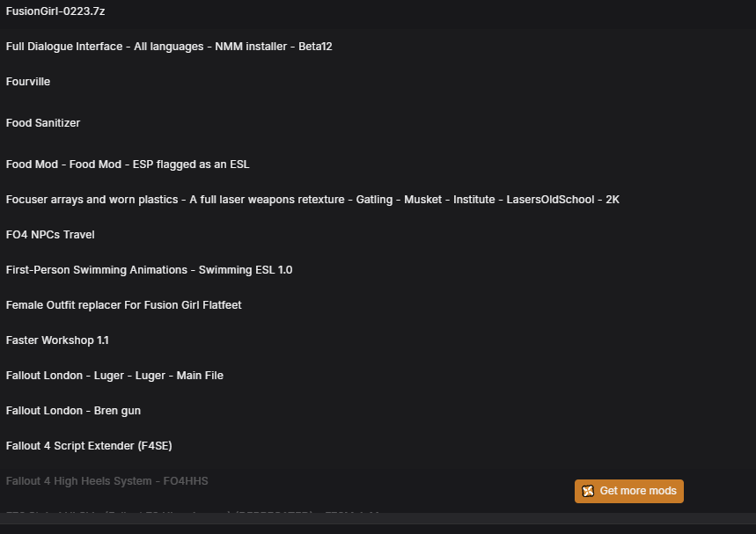Viewport: 756px width, 534px height.
Task: Click the Nexus icon on Get more mods
Action: pyautogui.click(x=588, y=491)
